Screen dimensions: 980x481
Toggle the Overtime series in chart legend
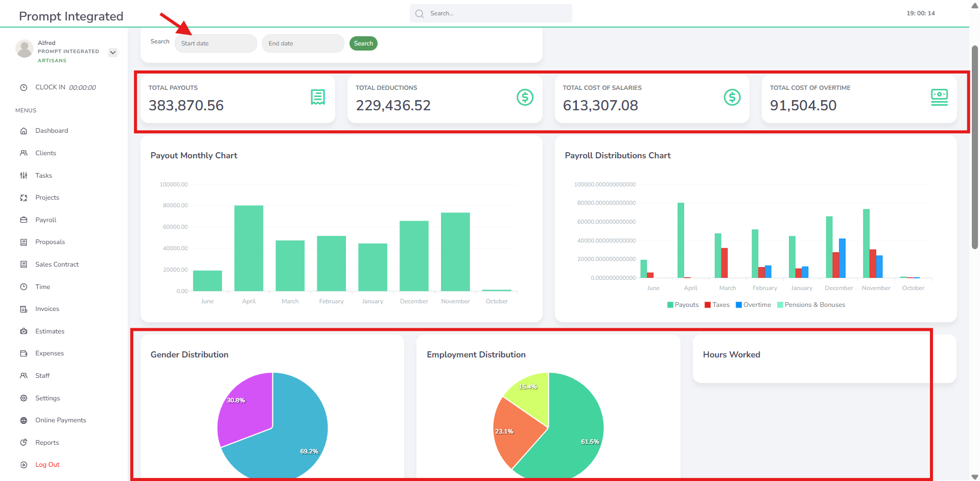(x=753, y=305)
